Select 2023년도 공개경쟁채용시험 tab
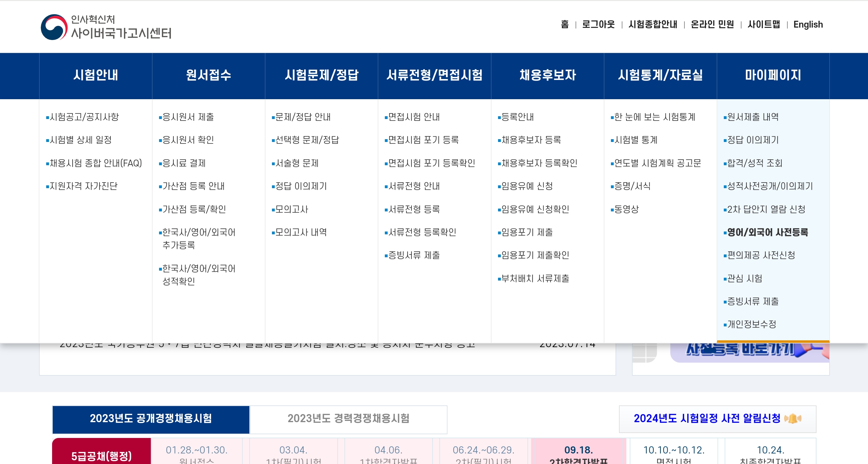The image size is (868, 464). [151, 418]
